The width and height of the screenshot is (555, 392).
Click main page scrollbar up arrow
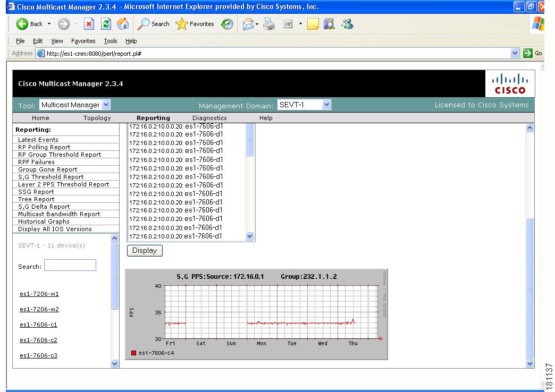(529, 127)
